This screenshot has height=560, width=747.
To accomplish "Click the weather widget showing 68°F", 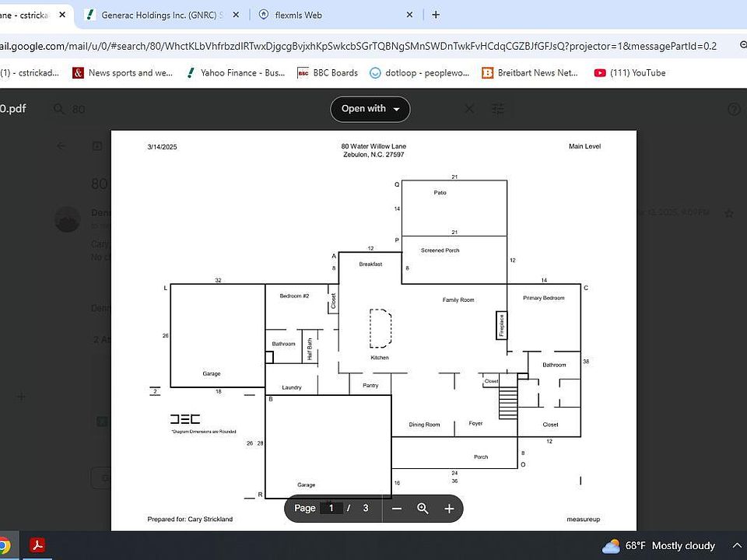I will pos(658,546).
